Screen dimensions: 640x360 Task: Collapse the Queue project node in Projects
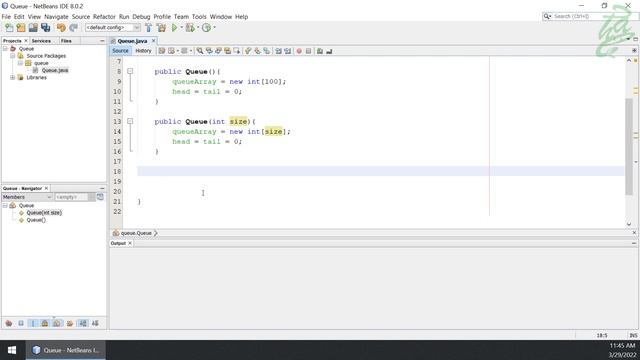coord(5,49)
